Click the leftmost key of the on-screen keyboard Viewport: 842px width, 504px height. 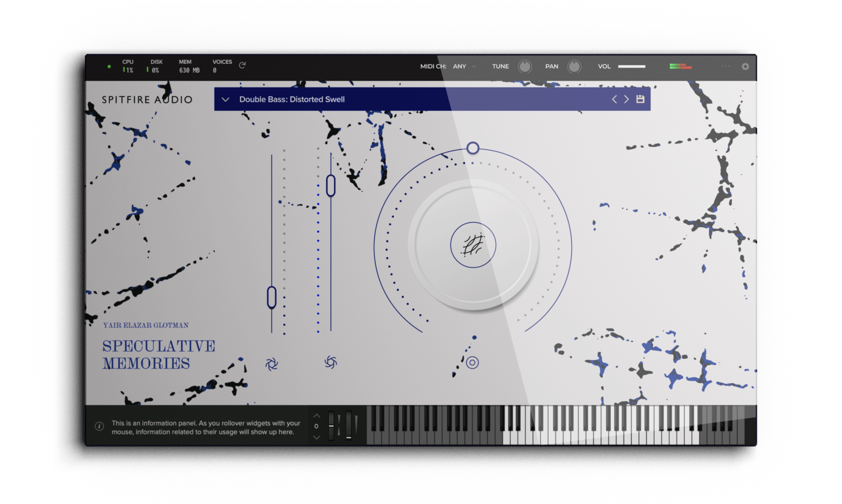coord(370,437)
